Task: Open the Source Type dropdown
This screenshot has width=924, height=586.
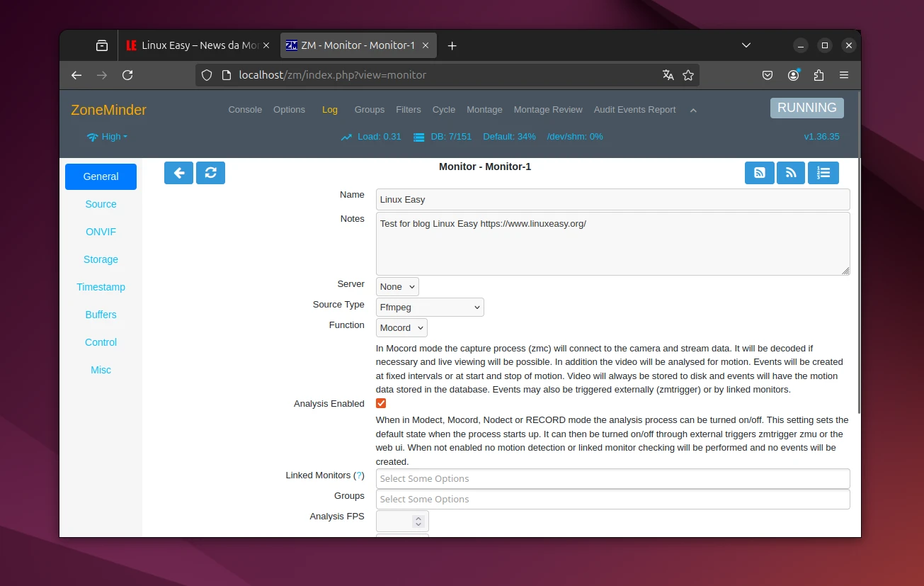Action: [430, 308]
